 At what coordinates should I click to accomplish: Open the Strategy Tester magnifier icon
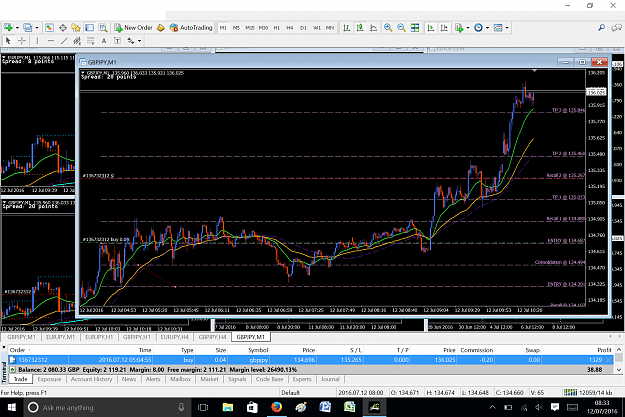103,28
